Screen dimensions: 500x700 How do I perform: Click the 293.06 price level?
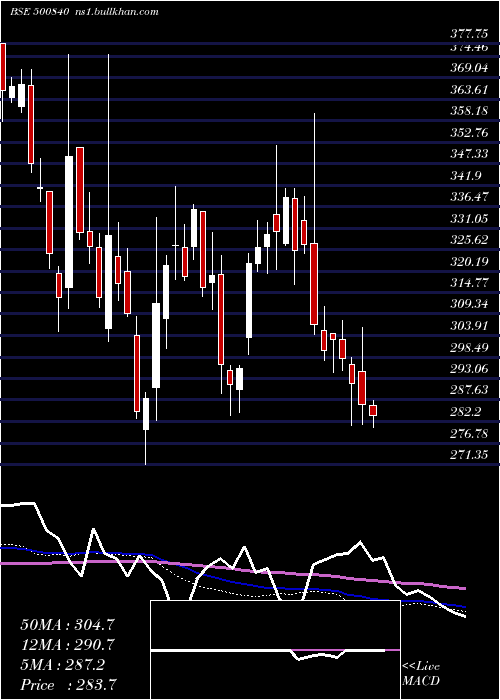point(468,369)
